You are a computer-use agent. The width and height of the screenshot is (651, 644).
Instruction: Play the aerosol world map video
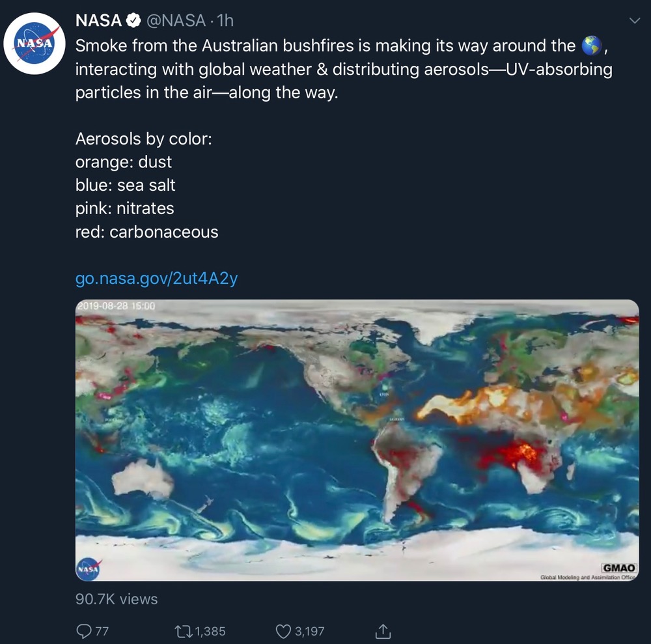357,440
